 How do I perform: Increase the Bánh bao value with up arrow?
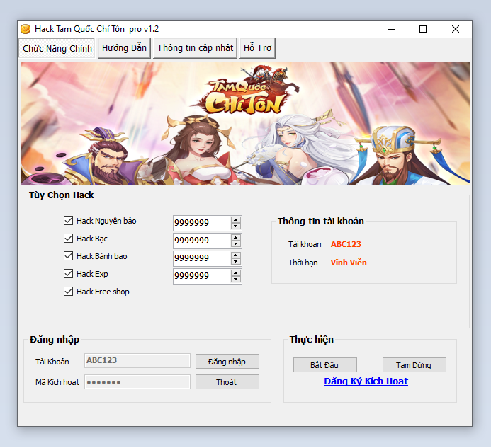pyautogui.click(x=236, y=254)
